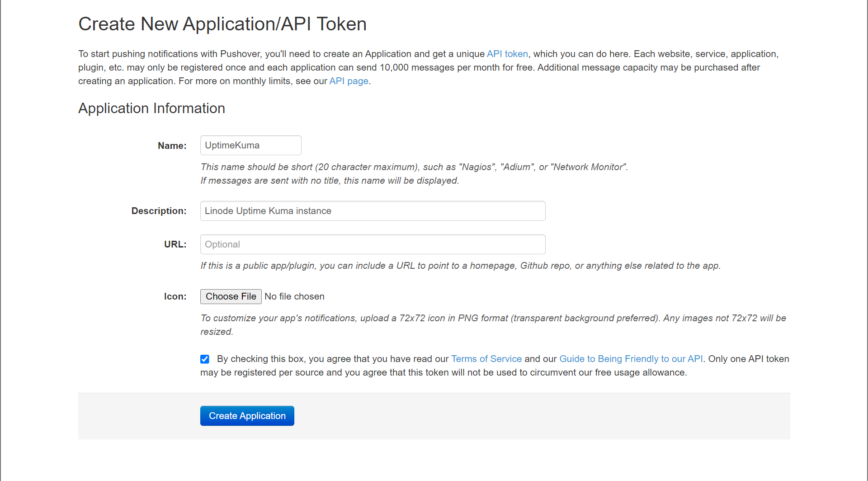This screenshot has width=868, height=481.
Task: Click the Icon field label
Action: click(175, 296)
